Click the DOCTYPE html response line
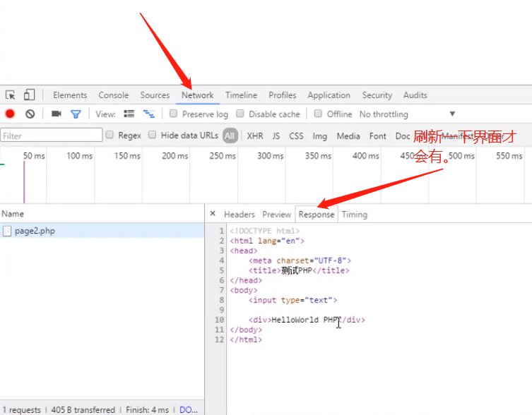The height and width of the screenshot is (415, 532). (265, 231)
